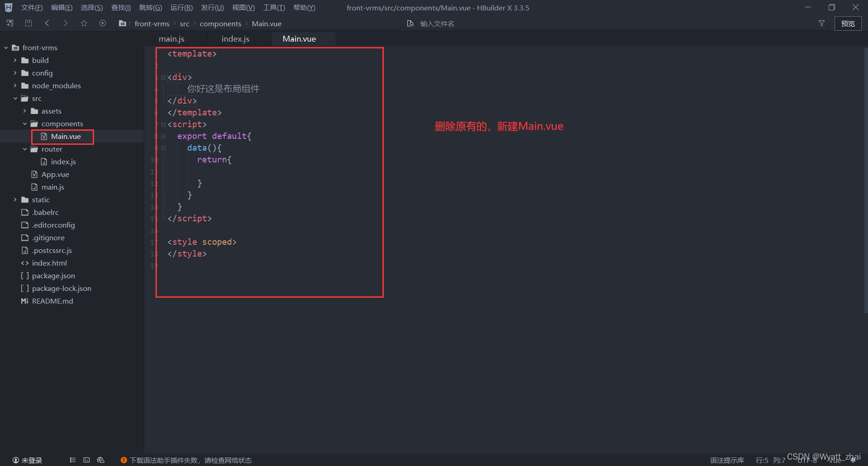The width and height of the screenshot is (868, 466).
Task: Open the terminal icon in status bar
Action: tap(86, 460)
